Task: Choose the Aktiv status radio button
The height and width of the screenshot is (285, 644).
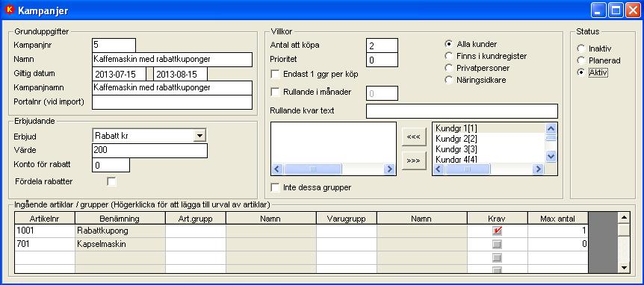Action: tap(581, 72)
